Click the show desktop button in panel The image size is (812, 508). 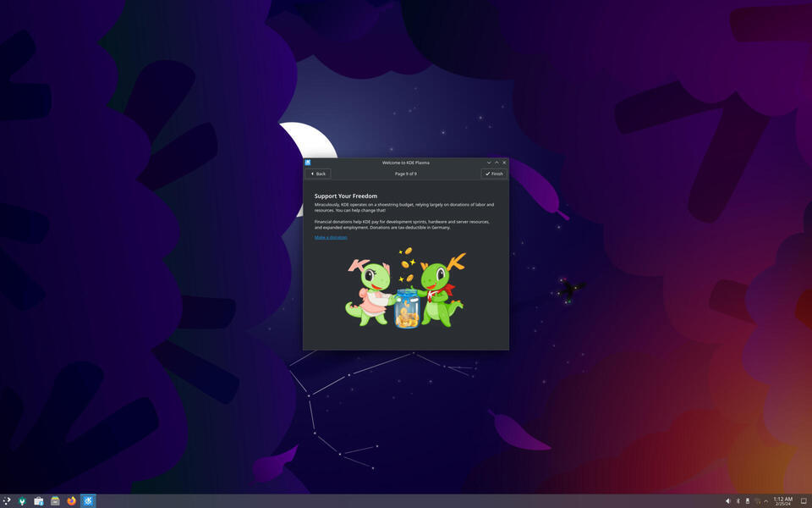pyautogui.click(x=804, y=501)
